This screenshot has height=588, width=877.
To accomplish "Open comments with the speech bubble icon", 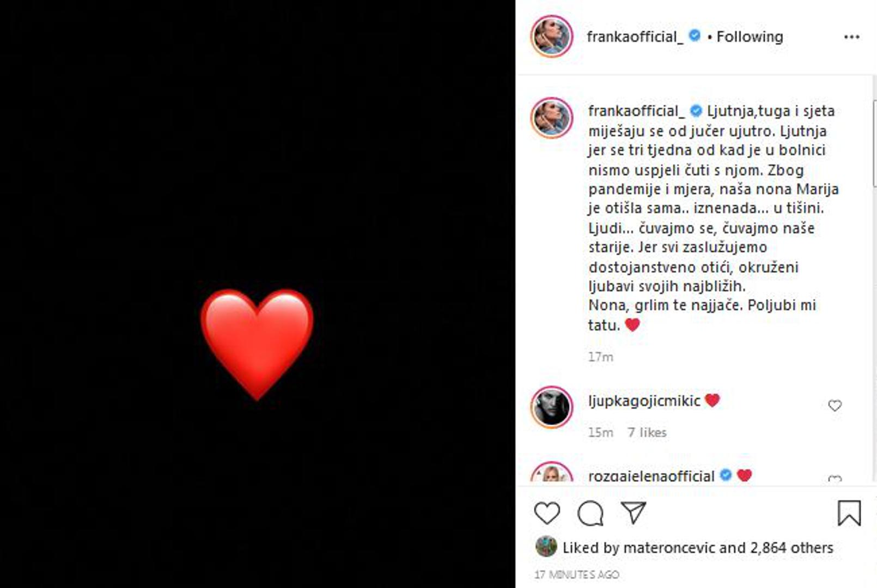I will [590, 513].
